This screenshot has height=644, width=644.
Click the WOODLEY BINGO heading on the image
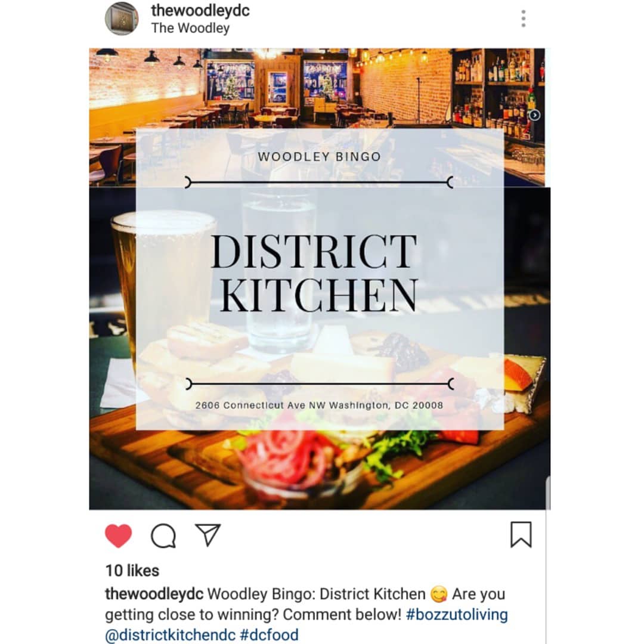point(320,157)
